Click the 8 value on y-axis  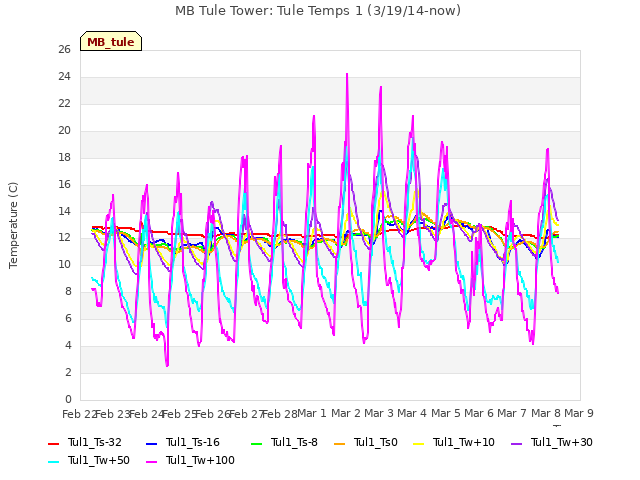(68, 291)
